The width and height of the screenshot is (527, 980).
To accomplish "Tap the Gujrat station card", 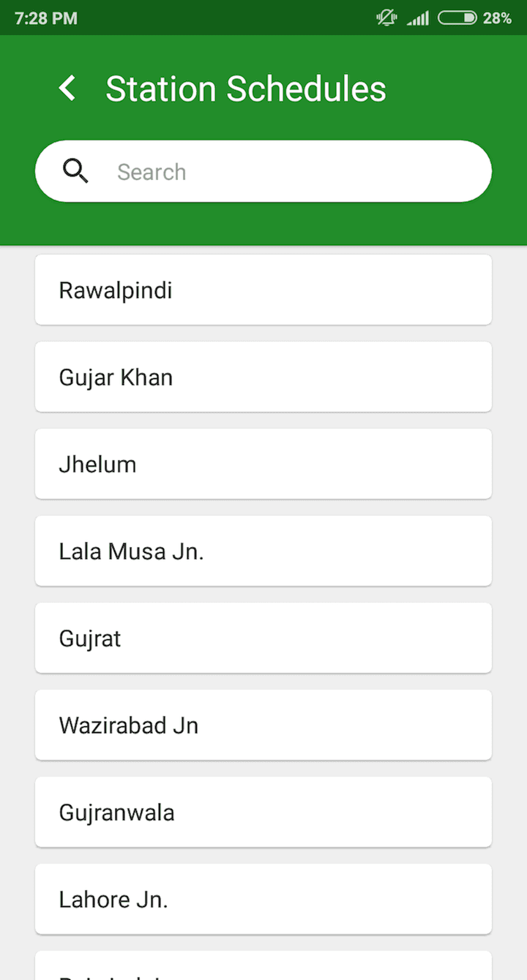I will 263,638.
